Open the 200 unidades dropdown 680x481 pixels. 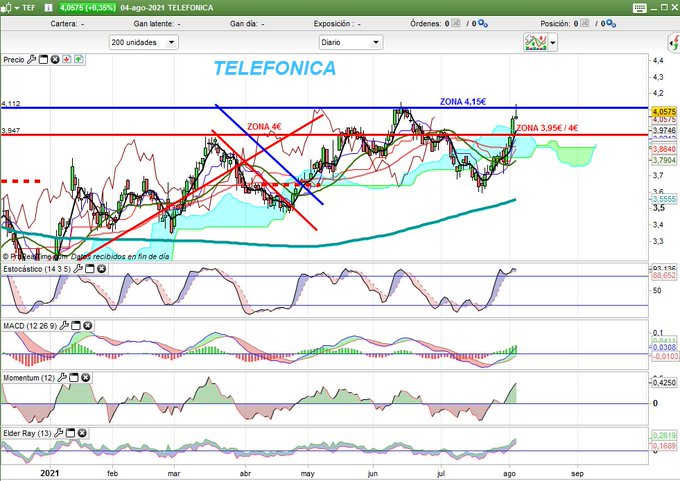pos(143,43)
